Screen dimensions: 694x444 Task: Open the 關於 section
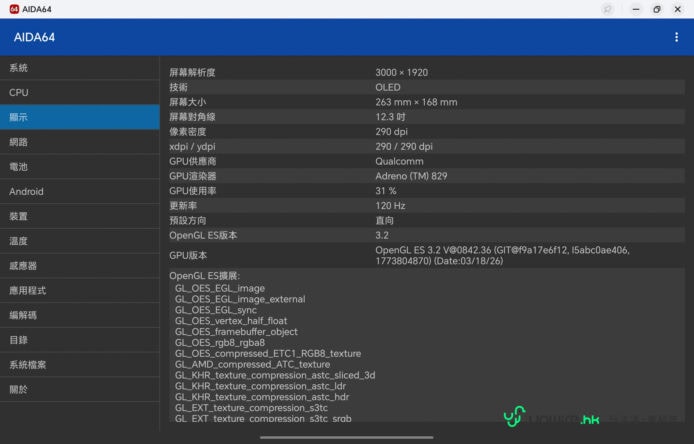(x=80, y=390)
